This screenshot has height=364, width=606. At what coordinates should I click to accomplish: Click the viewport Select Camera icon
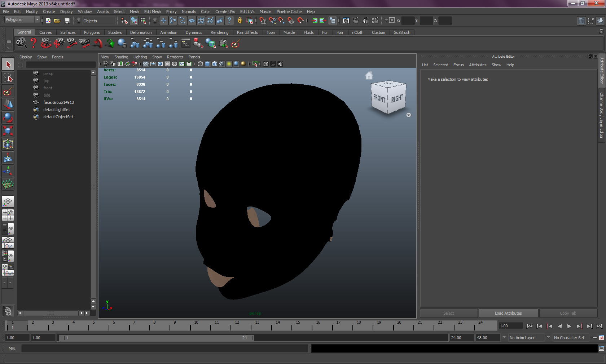(105, 64)
